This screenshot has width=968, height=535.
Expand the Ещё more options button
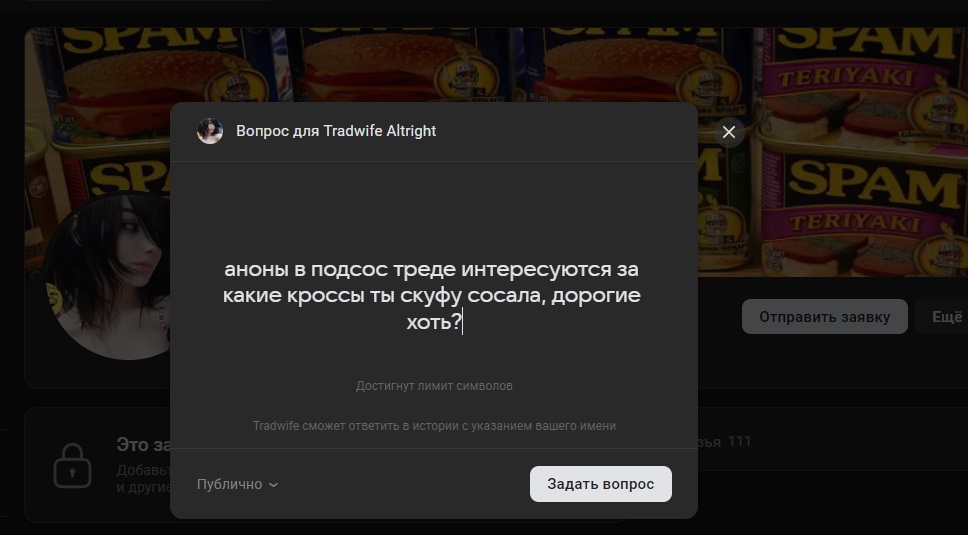coord(945,317)
